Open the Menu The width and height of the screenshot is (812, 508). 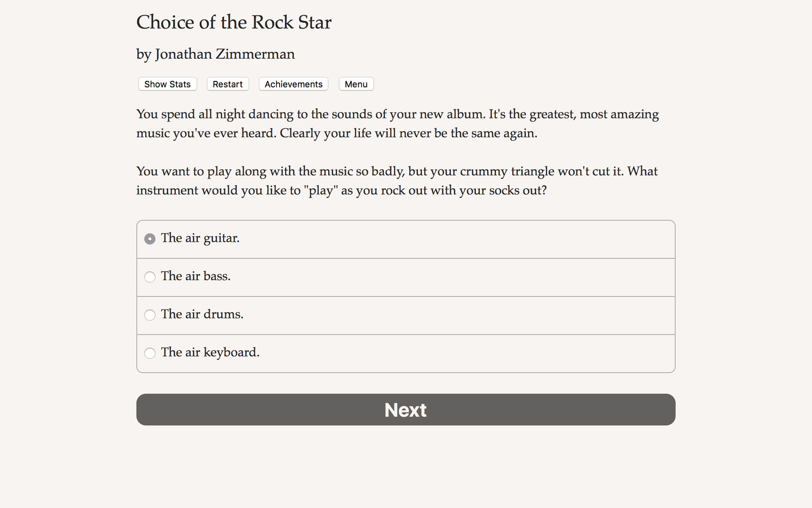click(356, 84)
